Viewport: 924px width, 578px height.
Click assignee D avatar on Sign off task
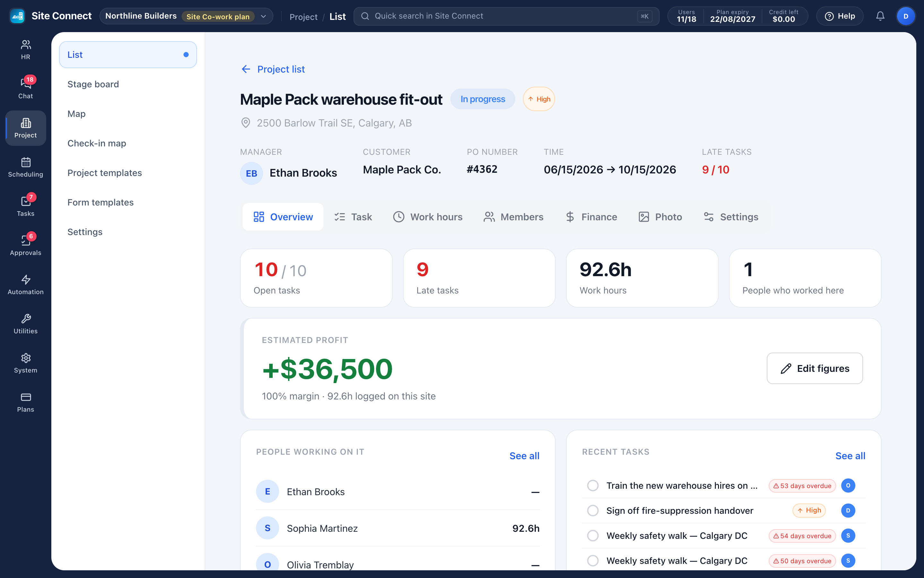[848, 510]
